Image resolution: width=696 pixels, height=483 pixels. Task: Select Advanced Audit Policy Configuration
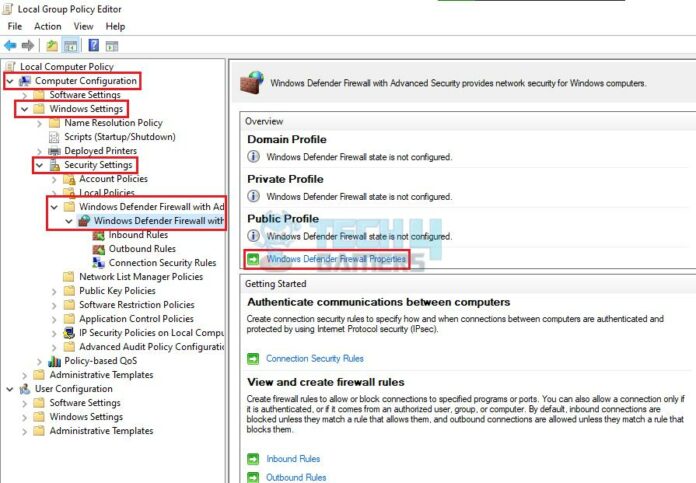click(151, 347)
